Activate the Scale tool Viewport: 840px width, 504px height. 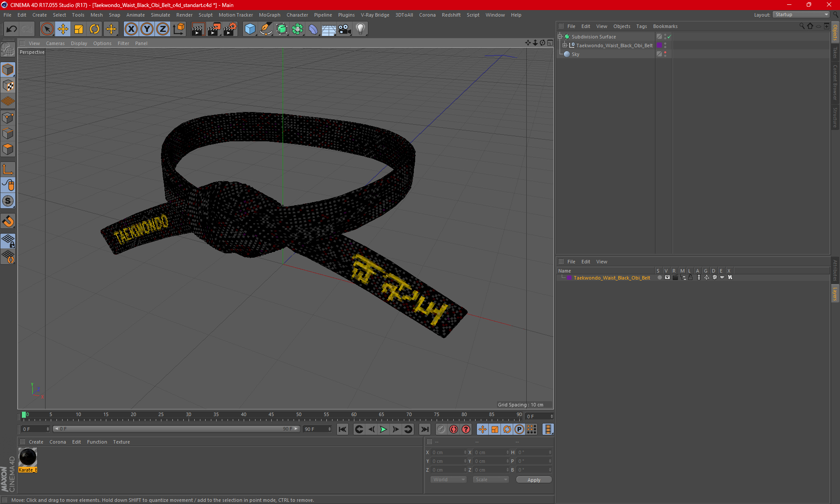[x=79, y=29]
